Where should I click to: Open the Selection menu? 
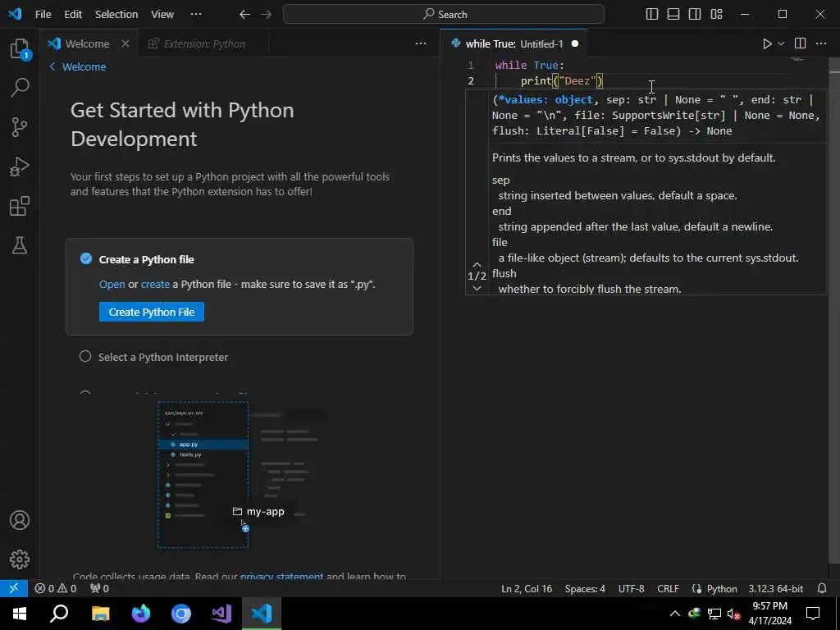coord(116,15)
